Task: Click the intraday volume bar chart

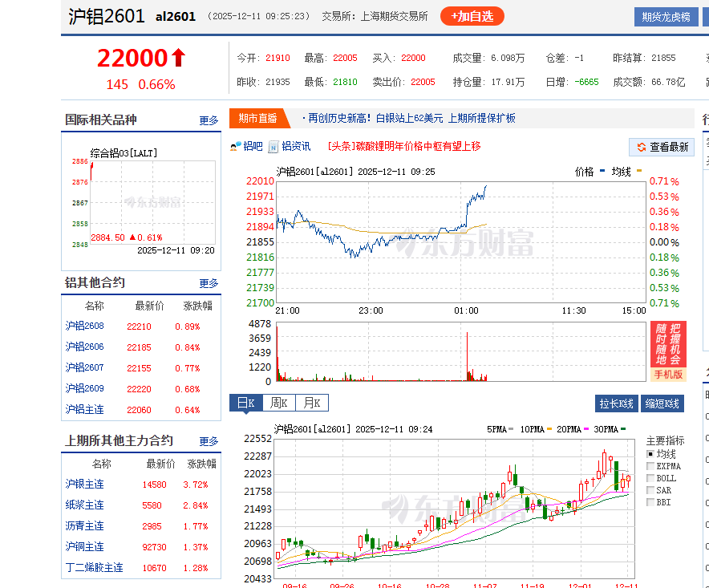Action: (460, 351)
